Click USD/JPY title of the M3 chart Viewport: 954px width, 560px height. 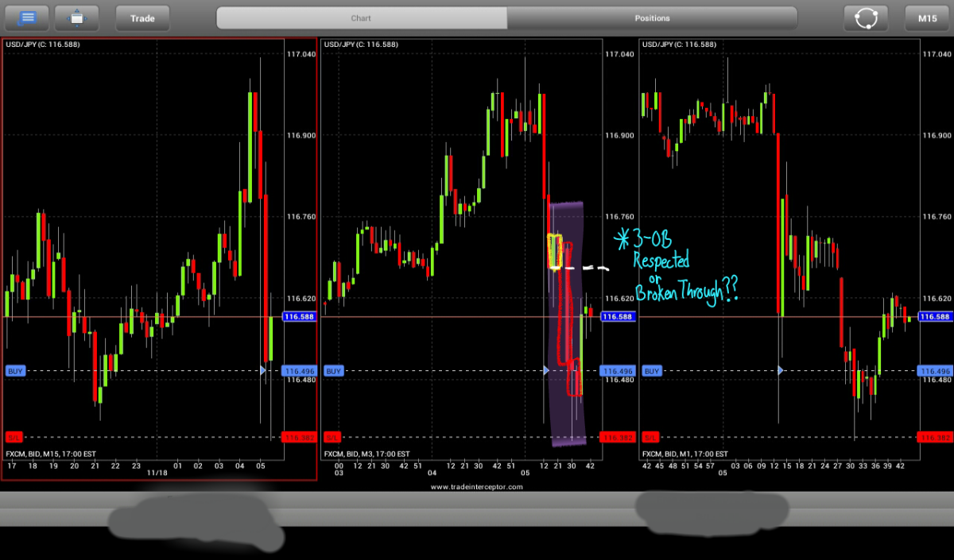pyautogui.click(x=361, y=44)
